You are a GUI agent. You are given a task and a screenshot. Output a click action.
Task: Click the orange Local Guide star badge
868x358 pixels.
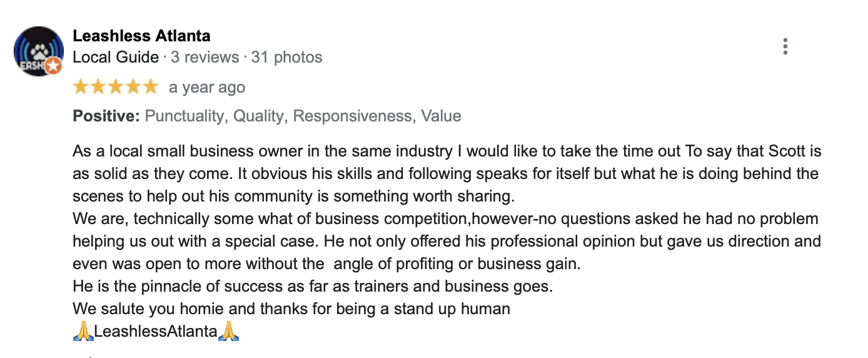pos(54,65)
